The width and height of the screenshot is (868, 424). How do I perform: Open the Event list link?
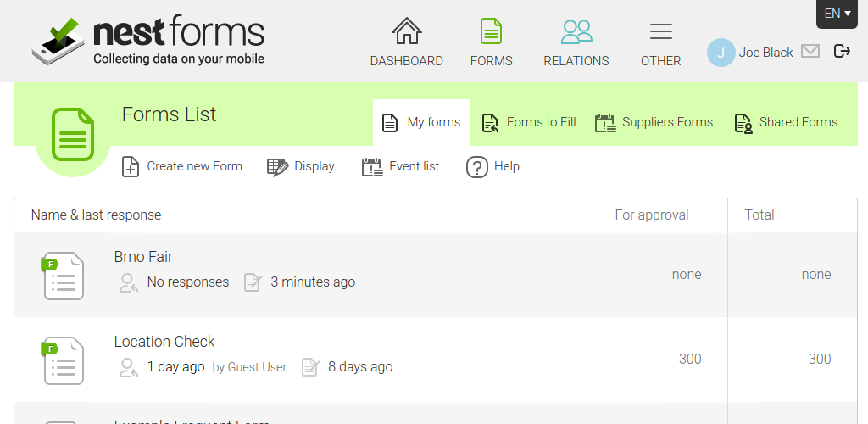tap(414, 166)
